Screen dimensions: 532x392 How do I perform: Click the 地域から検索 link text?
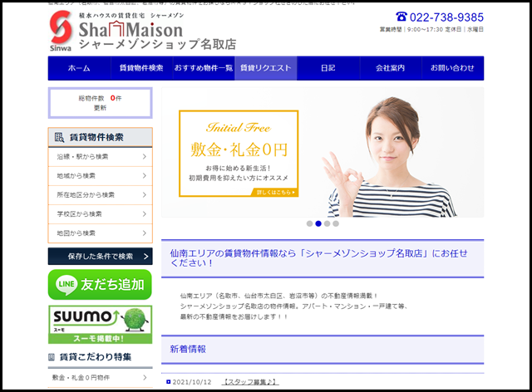tap(76, 176)
